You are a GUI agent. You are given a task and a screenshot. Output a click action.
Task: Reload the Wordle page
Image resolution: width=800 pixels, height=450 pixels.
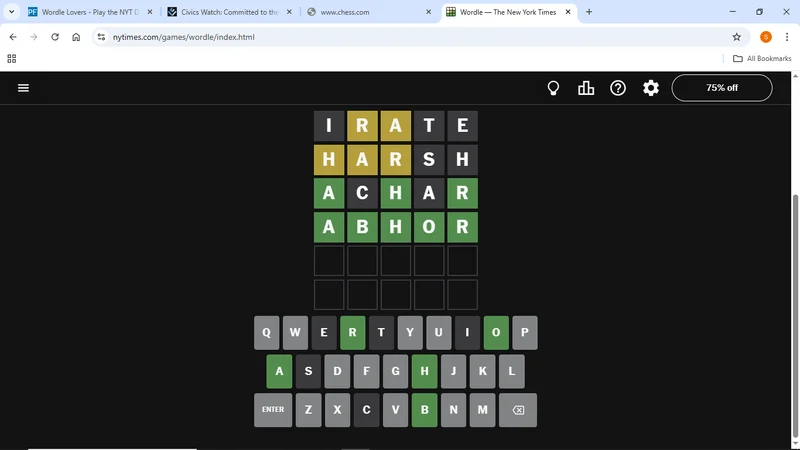pos(55,37)
